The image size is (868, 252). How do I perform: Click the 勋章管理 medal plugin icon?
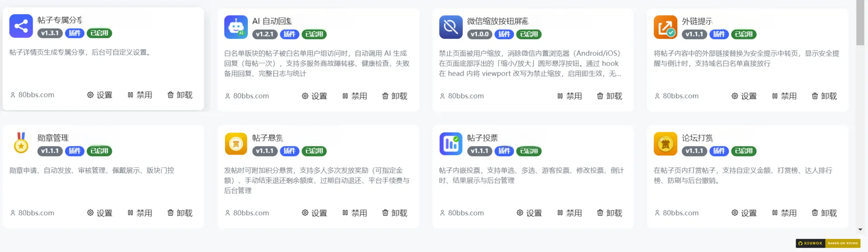point(21,143)
